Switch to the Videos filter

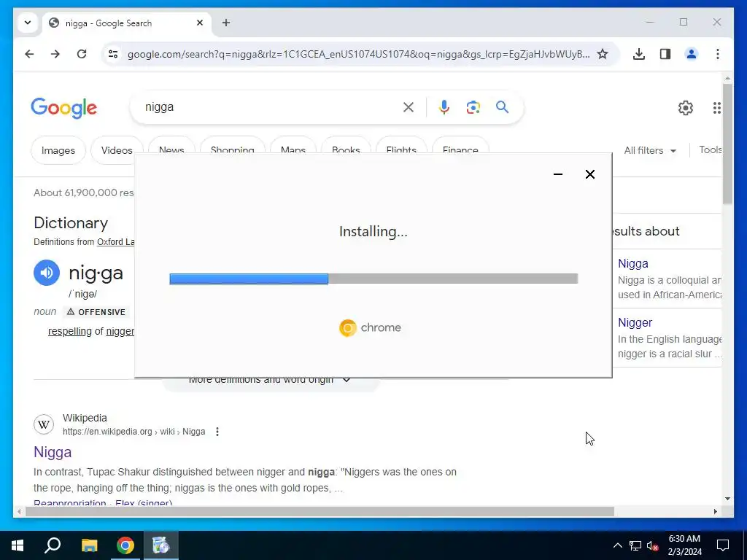click(x=117, y=150)
